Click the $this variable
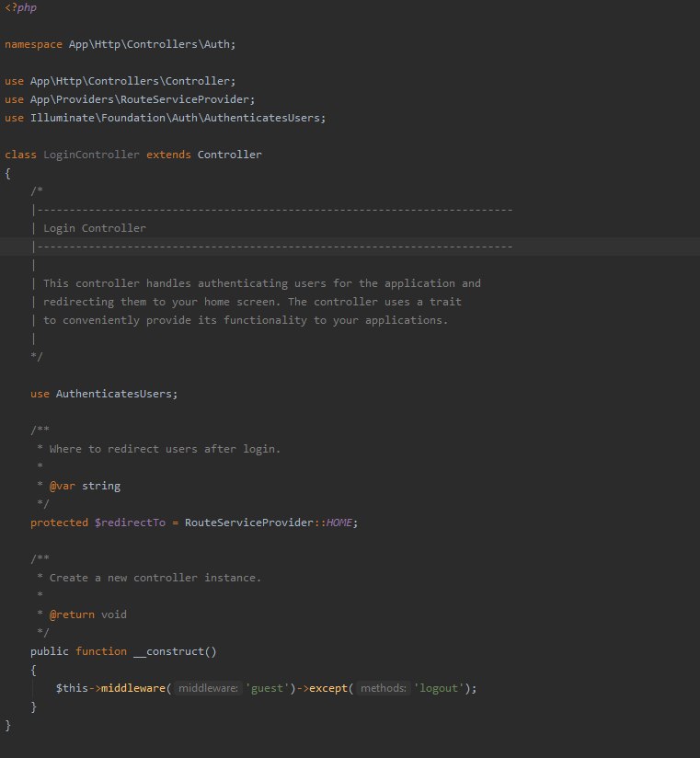 tap(72, 688)
